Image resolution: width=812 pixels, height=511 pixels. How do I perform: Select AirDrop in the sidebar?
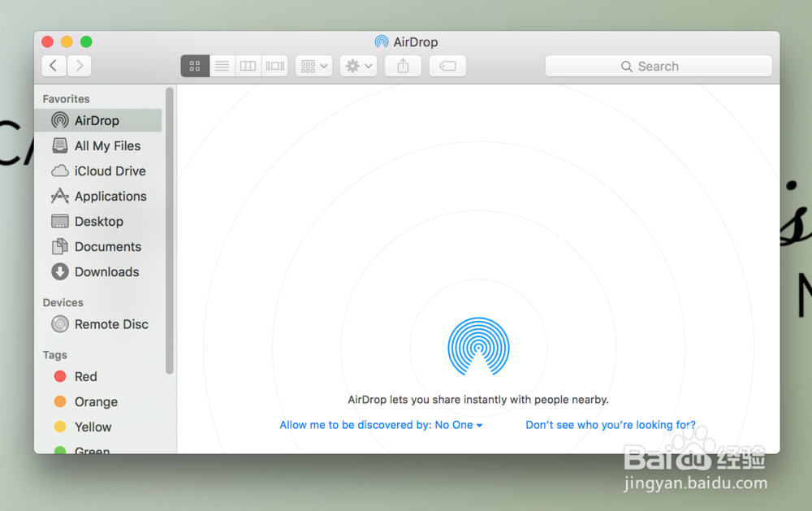[98, 120]
